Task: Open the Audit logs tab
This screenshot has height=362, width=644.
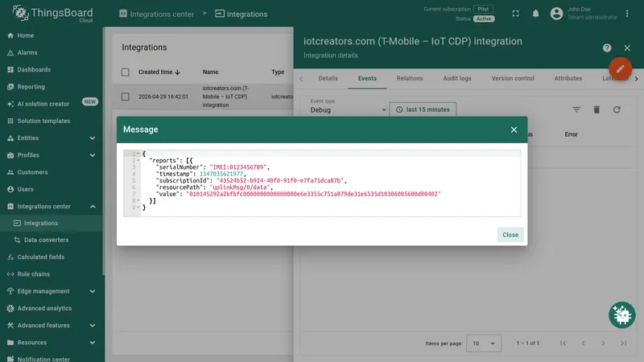Action: coord(457,78)
